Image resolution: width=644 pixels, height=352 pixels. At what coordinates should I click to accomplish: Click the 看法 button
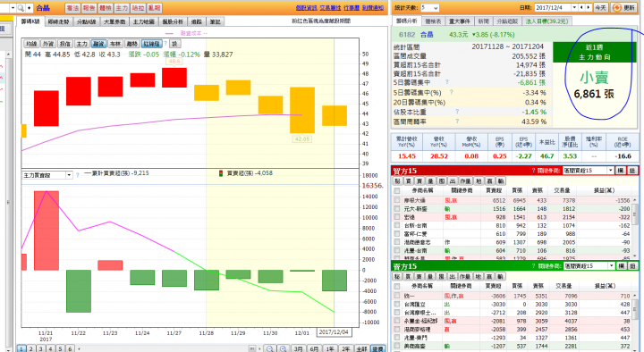(72, 8)
